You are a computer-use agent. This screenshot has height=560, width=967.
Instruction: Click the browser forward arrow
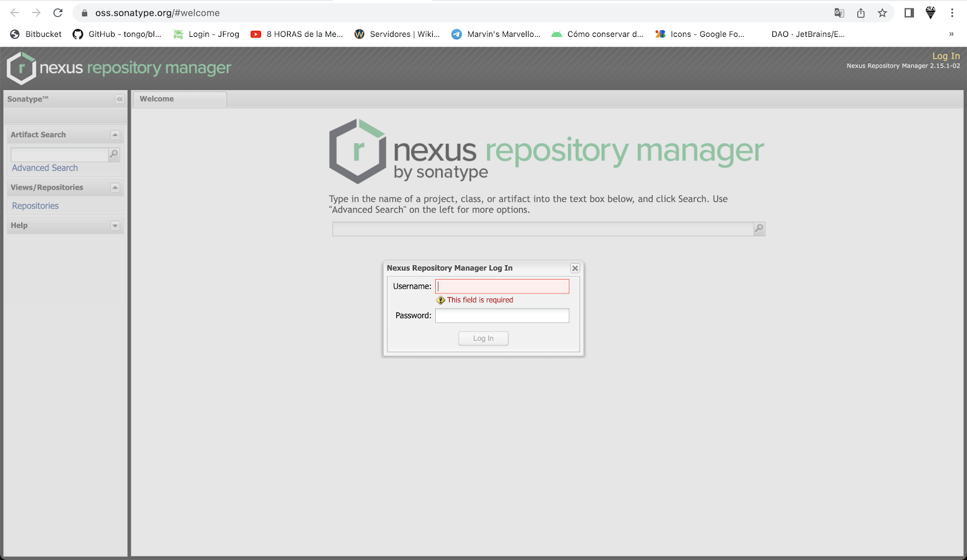[36, 13]
